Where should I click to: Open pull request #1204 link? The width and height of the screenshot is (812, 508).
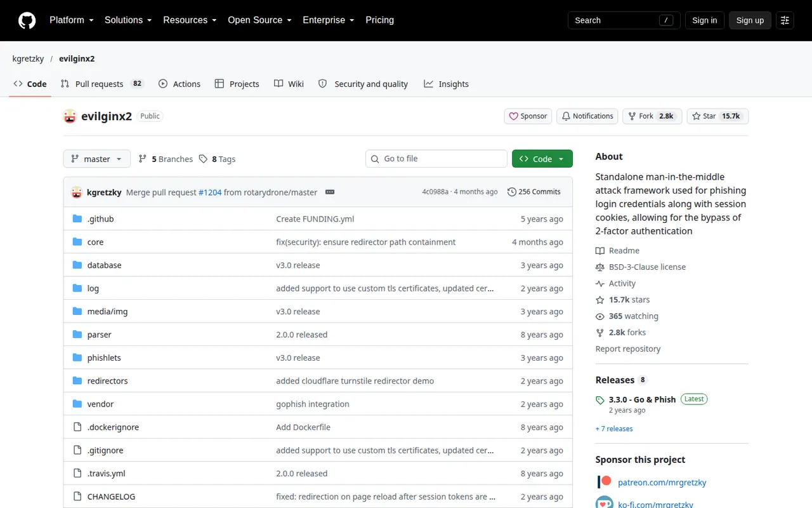click(x=210, y=192)
